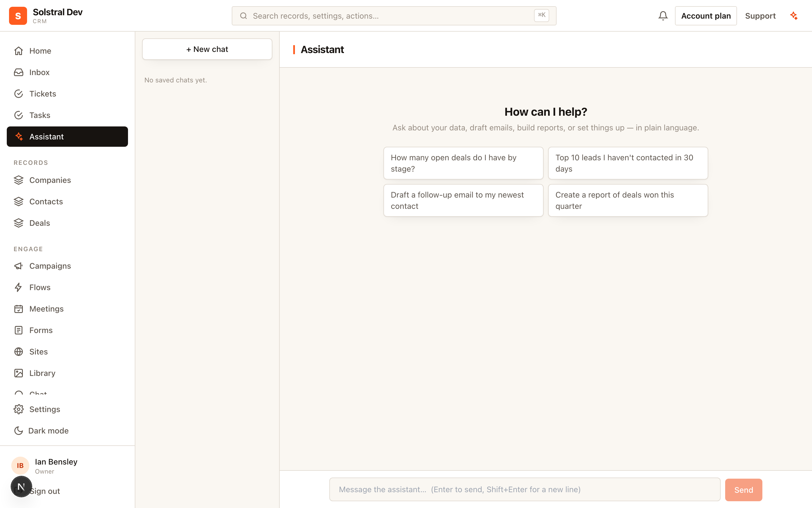Click the orange sparkle icon in the top bar
The image size is (812, 508).
(x=794, y=16)
